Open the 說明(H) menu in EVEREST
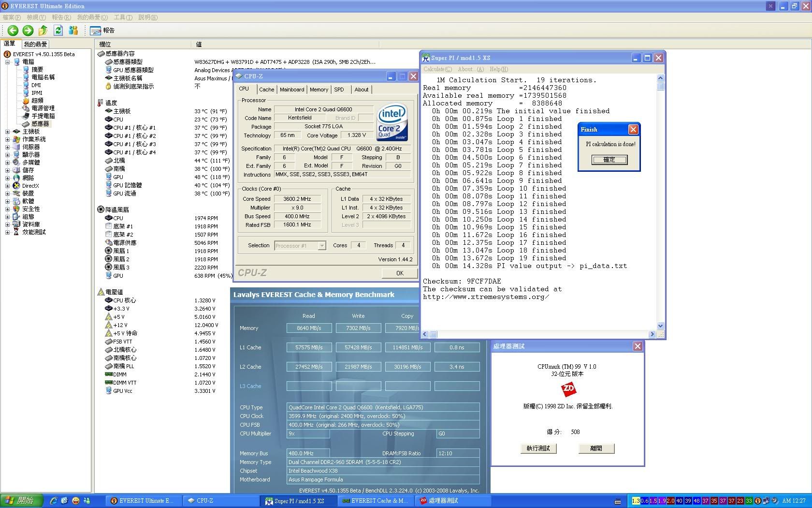 pos(147,17)
